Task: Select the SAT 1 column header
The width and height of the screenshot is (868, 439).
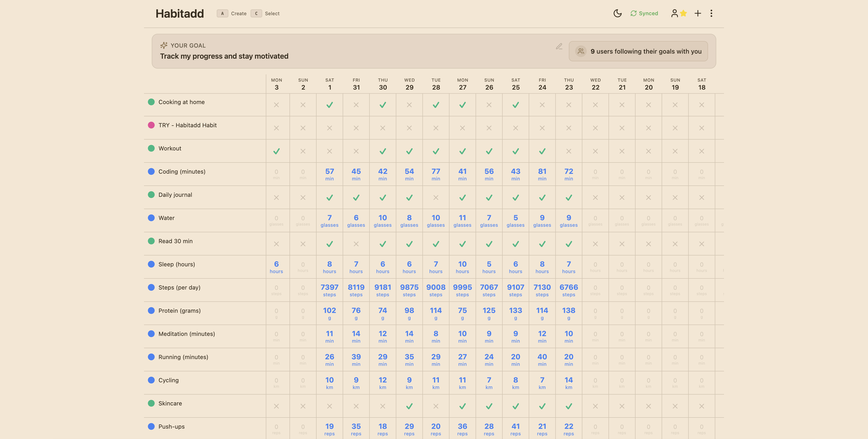Action: point(329,84)
